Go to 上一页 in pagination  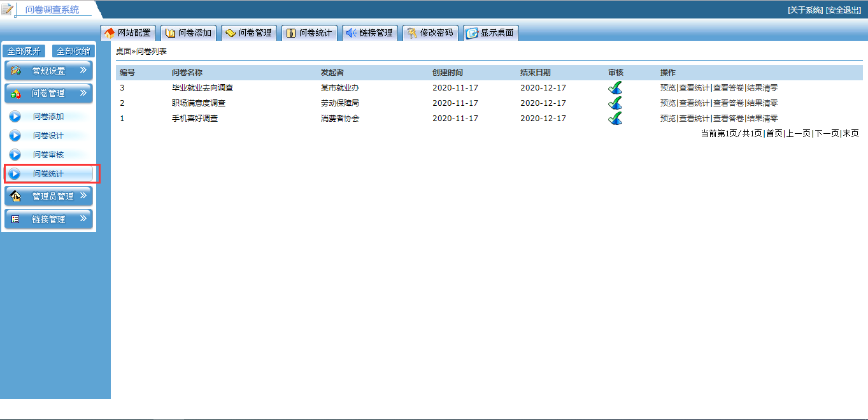[798, 133]
